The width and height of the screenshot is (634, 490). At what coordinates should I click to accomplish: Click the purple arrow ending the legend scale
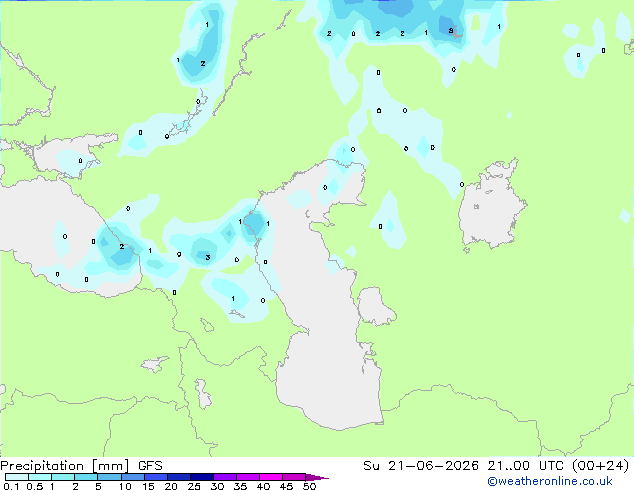317,477
